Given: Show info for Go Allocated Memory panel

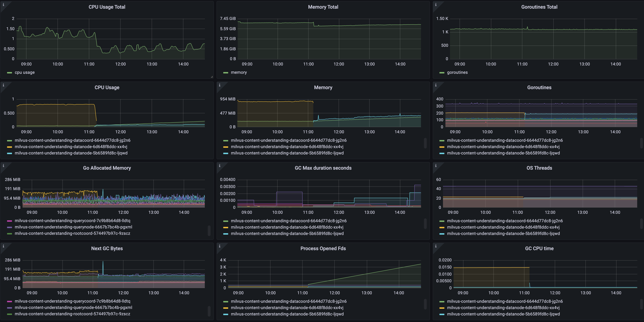Looking at the screenshot, I should [3, 166].
